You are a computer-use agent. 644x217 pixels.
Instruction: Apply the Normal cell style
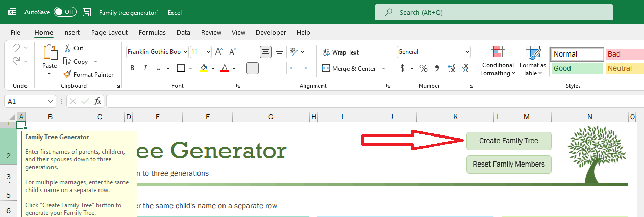(x=577, y=54)
